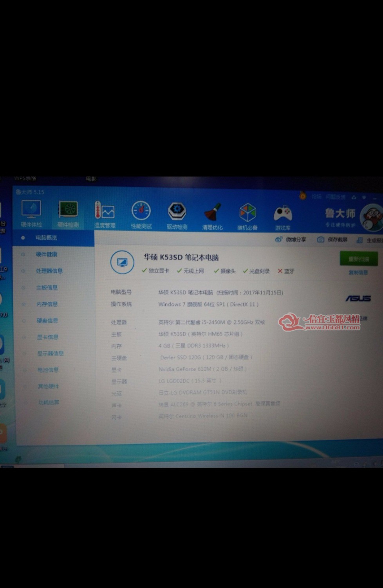The height and width of the screenshot is (588, 383).
Task: Click the ASUS brand logo
Action: (358, 298)
